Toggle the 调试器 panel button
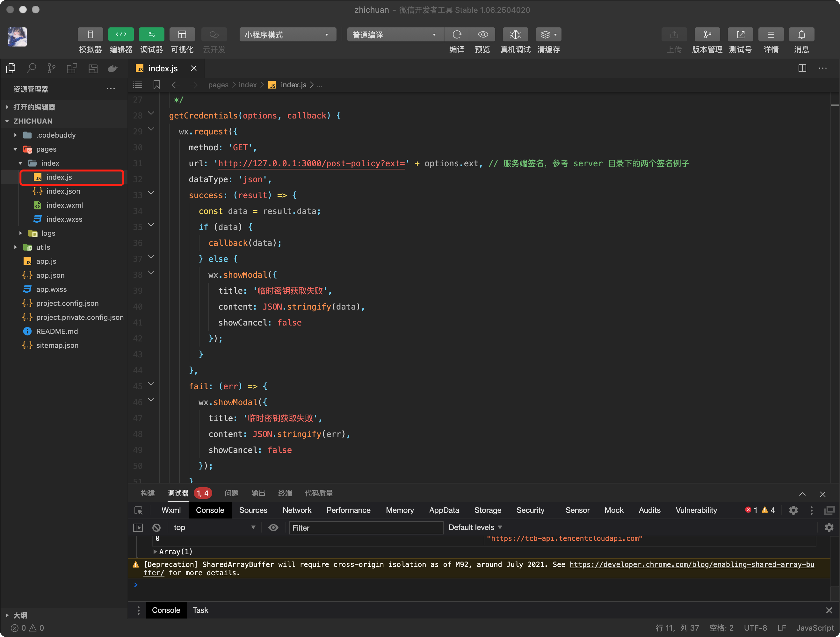The height and width of the screenshot is (637, 840). pyautogui.click(x=151, y=34)
